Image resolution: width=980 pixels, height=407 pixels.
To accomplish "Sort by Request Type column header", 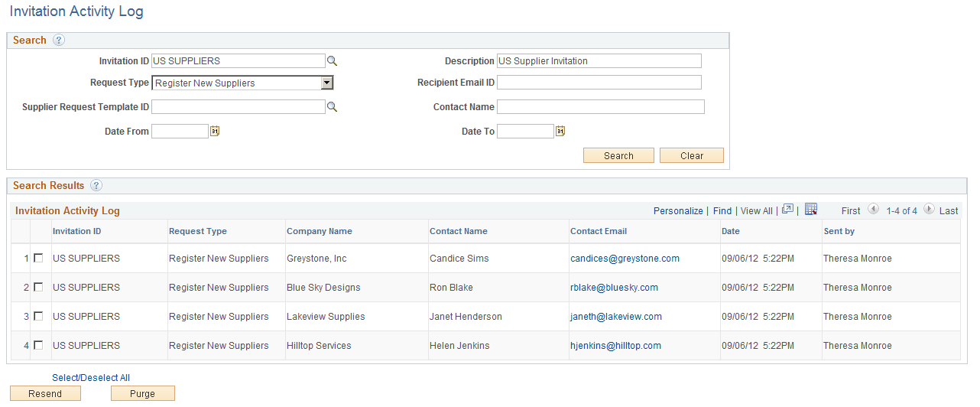I will (x=198, y=231).
